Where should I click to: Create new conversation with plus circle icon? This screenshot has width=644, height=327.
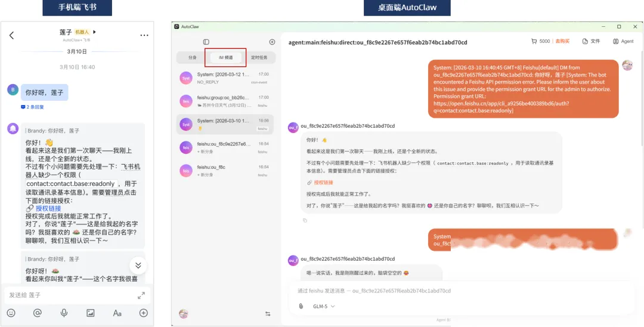pos(272,42)
